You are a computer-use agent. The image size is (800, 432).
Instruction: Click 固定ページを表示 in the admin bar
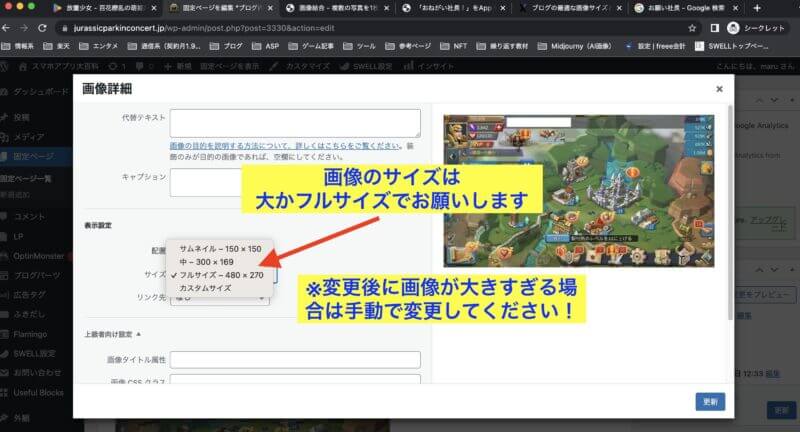[x=230, y=66]
